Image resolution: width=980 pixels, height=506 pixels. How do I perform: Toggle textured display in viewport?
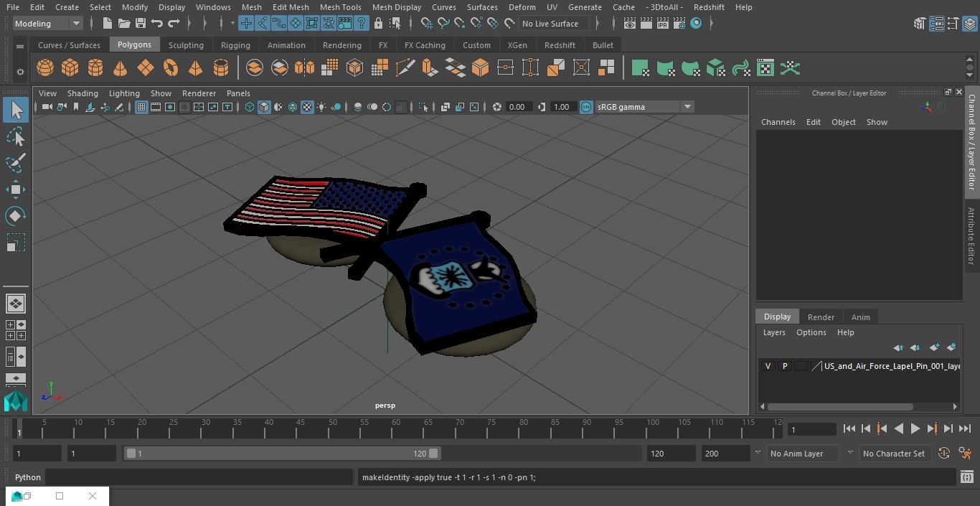307,107
